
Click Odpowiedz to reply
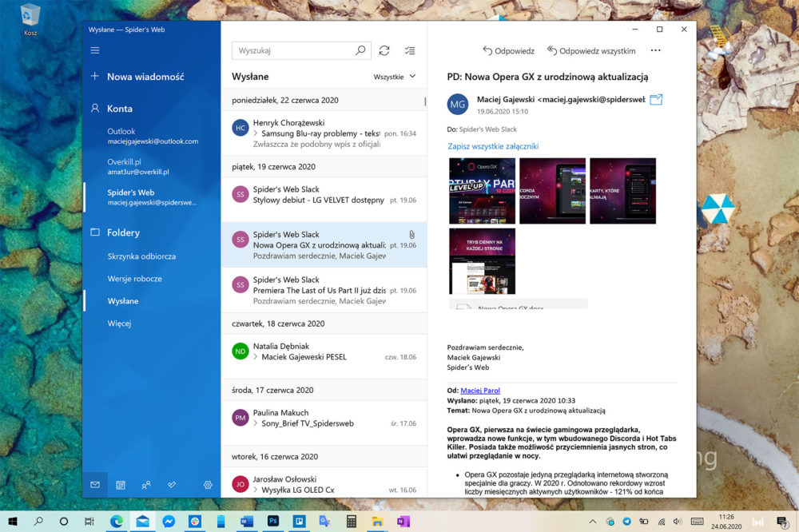pos(508,50)
